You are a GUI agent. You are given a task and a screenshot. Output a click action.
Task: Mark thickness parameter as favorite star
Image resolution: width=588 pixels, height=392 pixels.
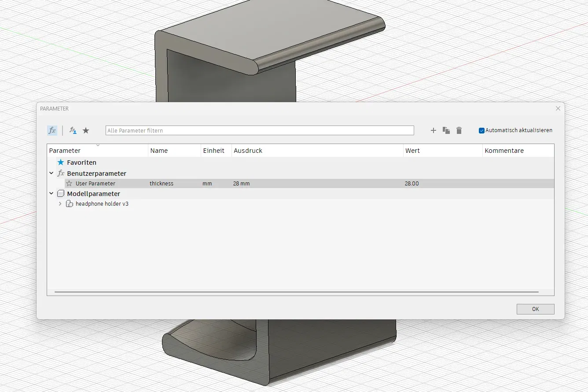pyautogui.click(x=69, y=183)
